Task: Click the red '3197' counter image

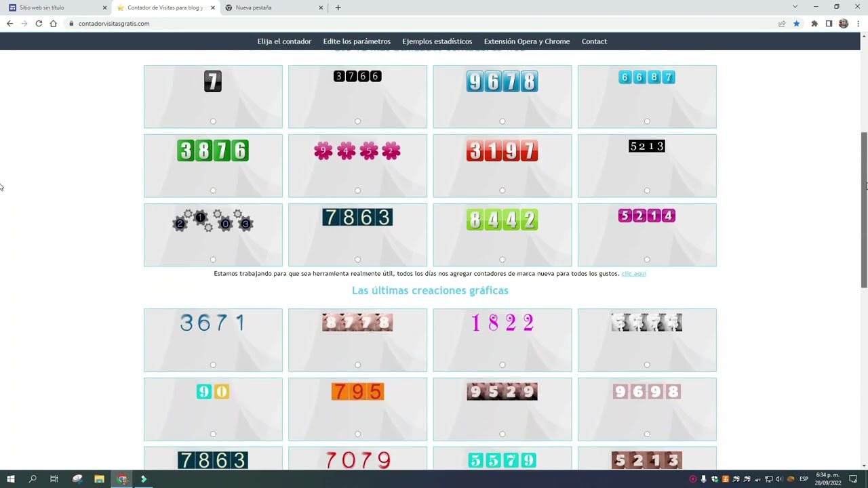Action: [502, 150]
